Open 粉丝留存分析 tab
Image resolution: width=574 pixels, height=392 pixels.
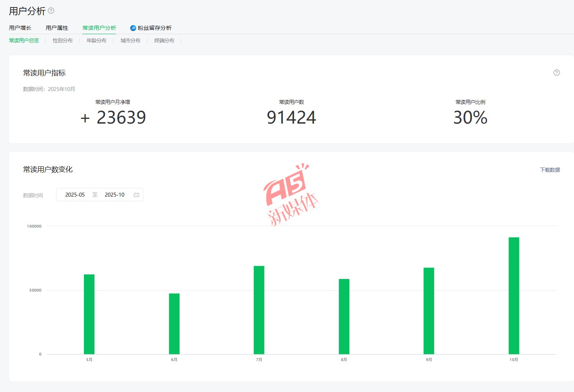155,28
